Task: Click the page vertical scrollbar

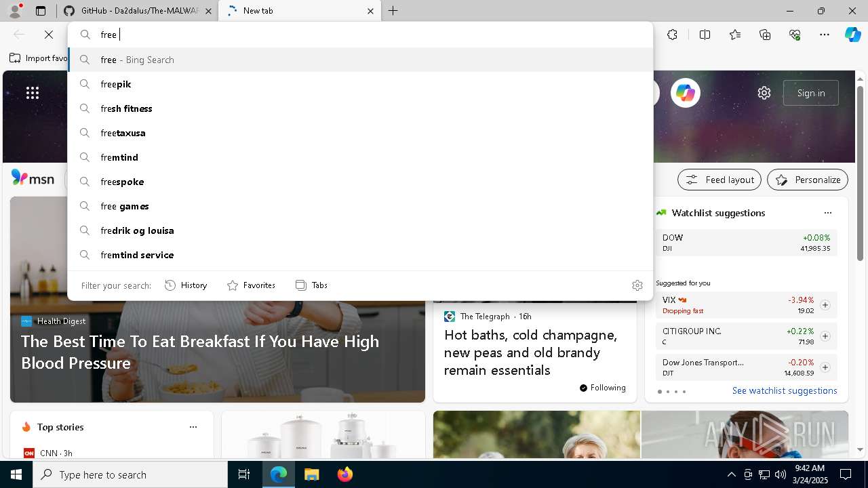Action: (x=860, y=173)
